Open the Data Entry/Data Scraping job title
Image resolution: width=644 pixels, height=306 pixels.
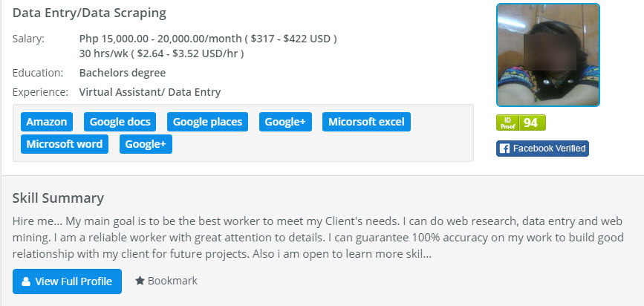click(x=89, y=13)
